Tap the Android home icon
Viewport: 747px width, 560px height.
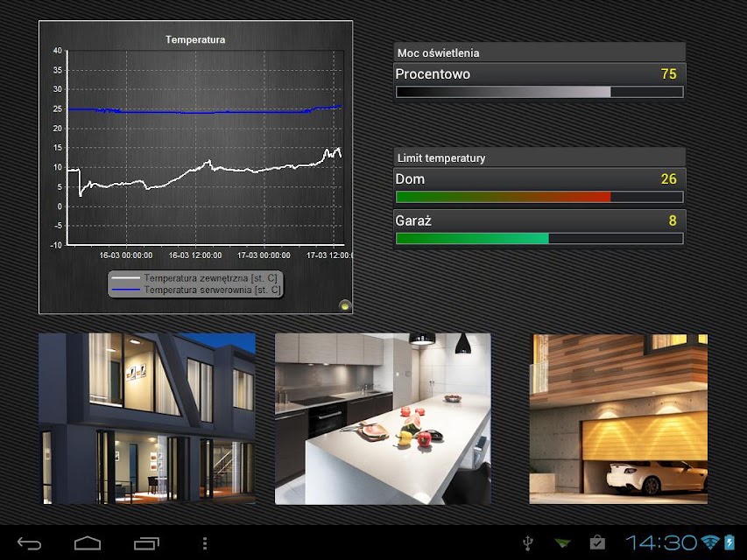(x=88, y=542)
